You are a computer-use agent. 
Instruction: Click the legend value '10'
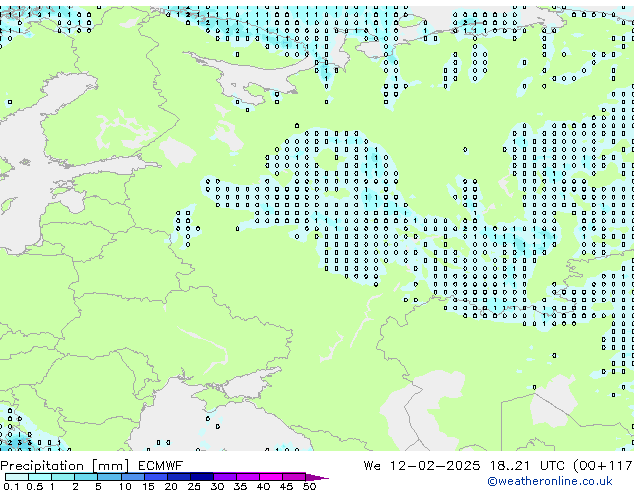(125, 486)
